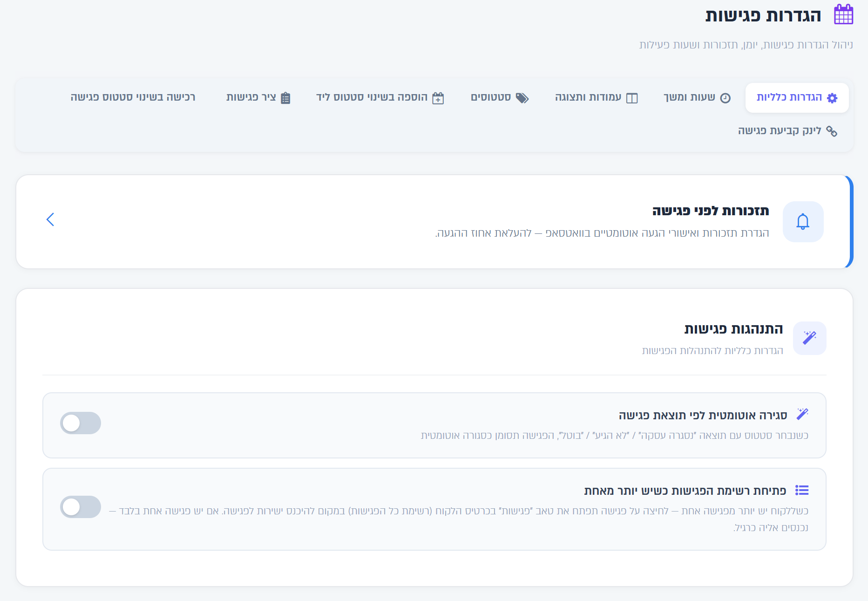Click the bell icon in תזכורות לפני פגישה card

pos(803,222)
